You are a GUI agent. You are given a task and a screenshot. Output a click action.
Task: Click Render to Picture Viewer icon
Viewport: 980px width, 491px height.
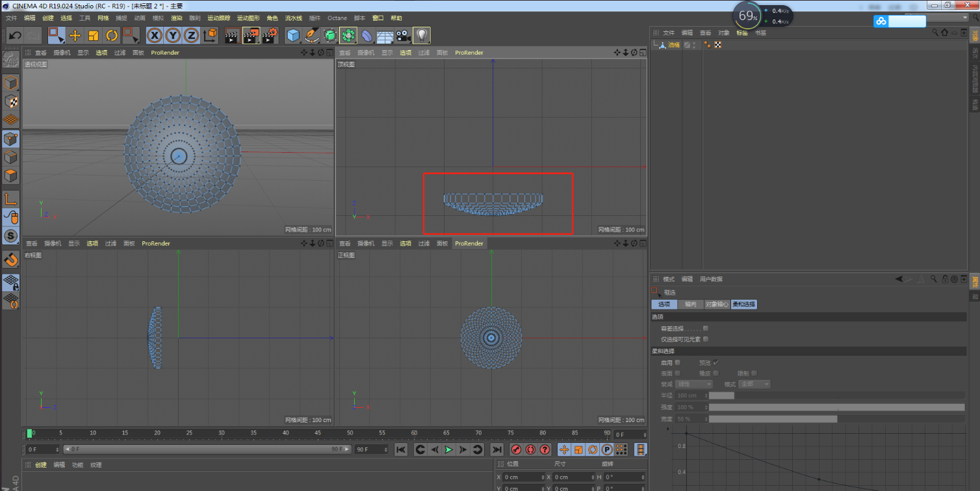251,35
